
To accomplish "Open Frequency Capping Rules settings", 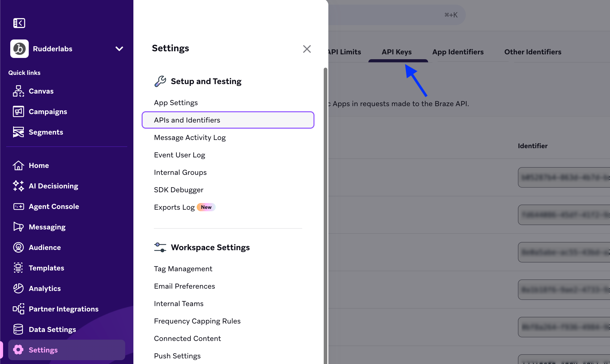I will point(197,321).
